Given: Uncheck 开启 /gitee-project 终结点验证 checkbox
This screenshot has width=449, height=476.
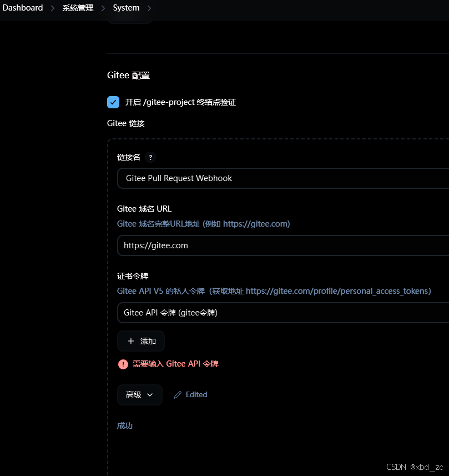Looking at the screenshot, I should click(113, 102).
